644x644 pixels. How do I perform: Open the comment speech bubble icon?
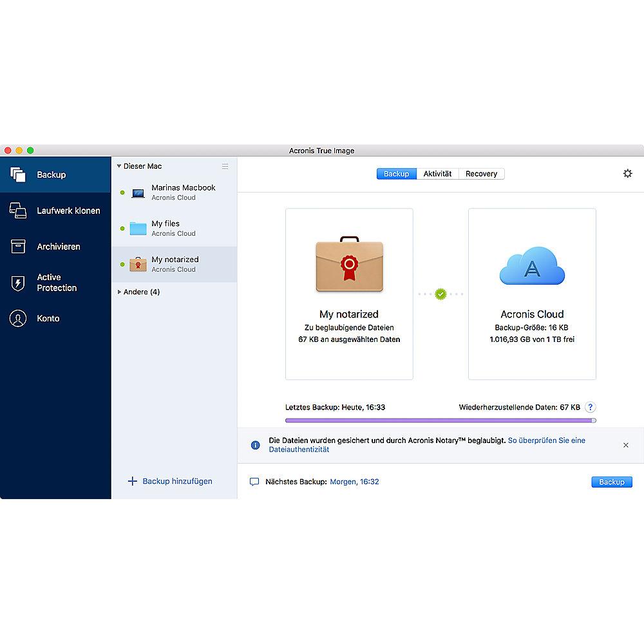pyautogui.click(x=254, y=482)
